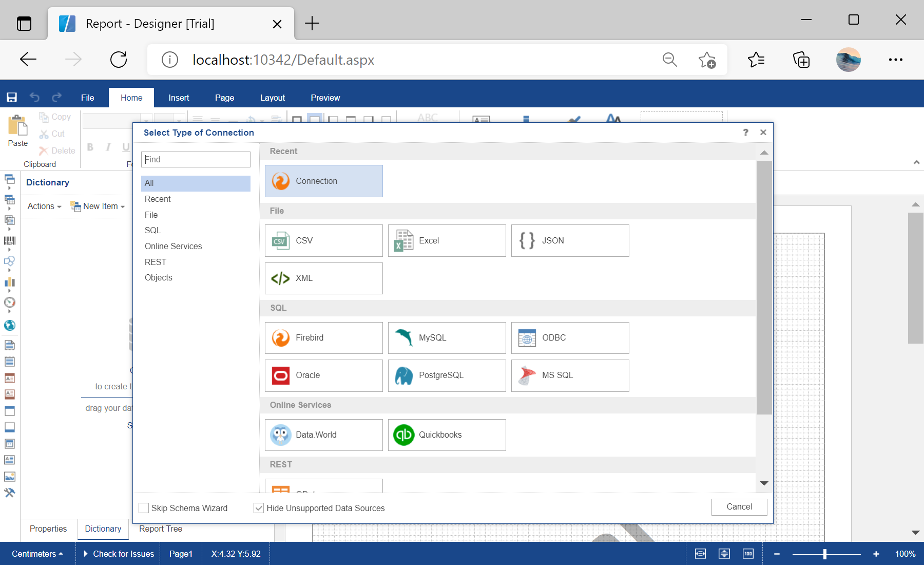Click the save icon in ribbon
This screenshot has height=565, width=924.
[12, 98]
